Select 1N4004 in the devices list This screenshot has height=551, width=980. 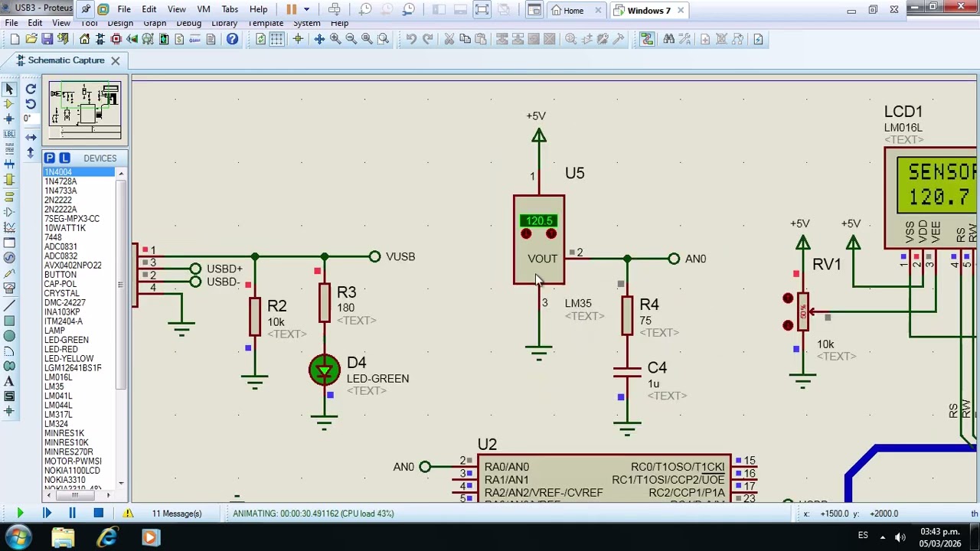click(79, 172)
